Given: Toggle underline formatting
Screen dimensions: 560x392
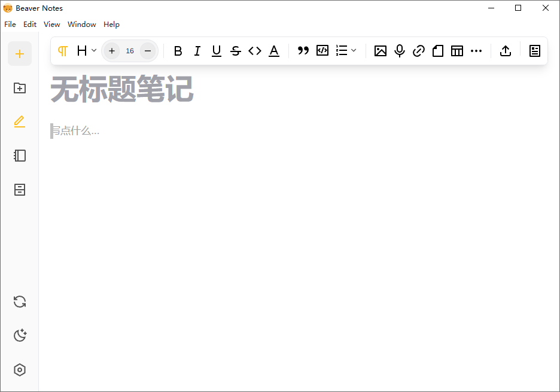Looking at the screenshot, I should coord(217,51).
